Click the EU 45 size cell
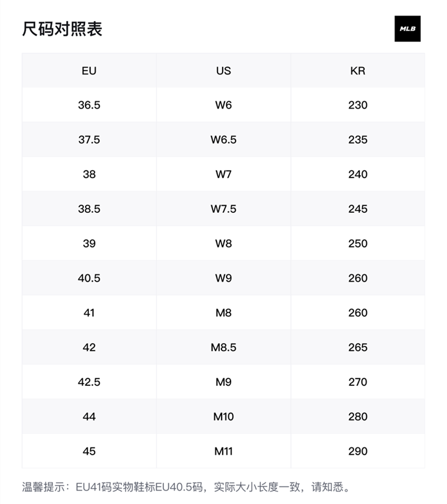 89,451
